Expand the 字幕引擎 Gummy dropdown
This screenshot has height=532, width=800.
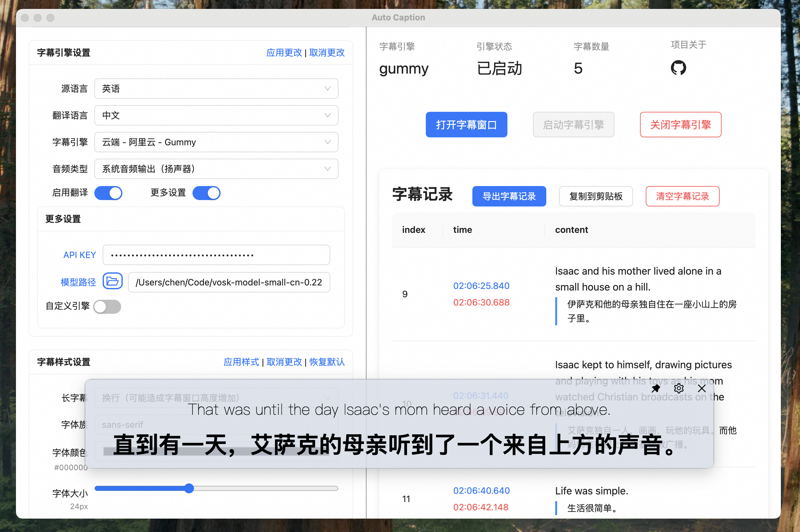[216, 142]
